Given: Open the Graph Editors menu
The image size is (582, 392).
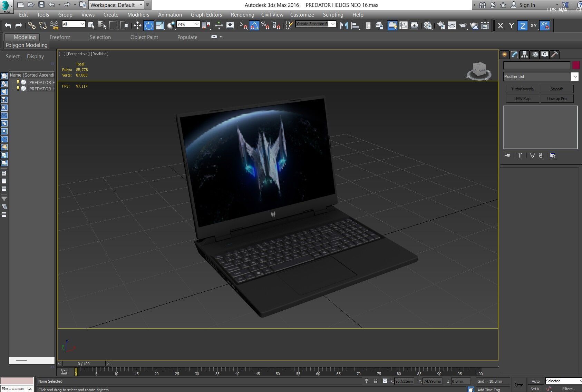Looking at the screenshot, I should (206, 15).
